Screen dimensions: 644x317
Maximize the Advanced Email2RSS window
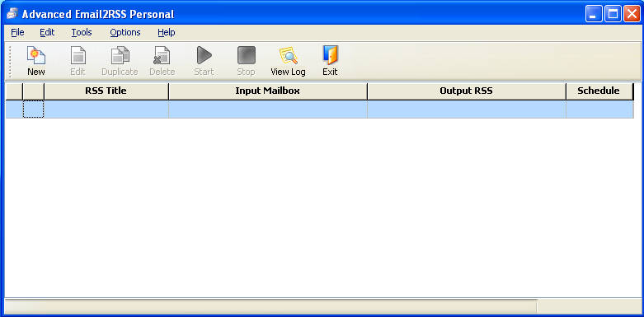(x=613, y=14)
